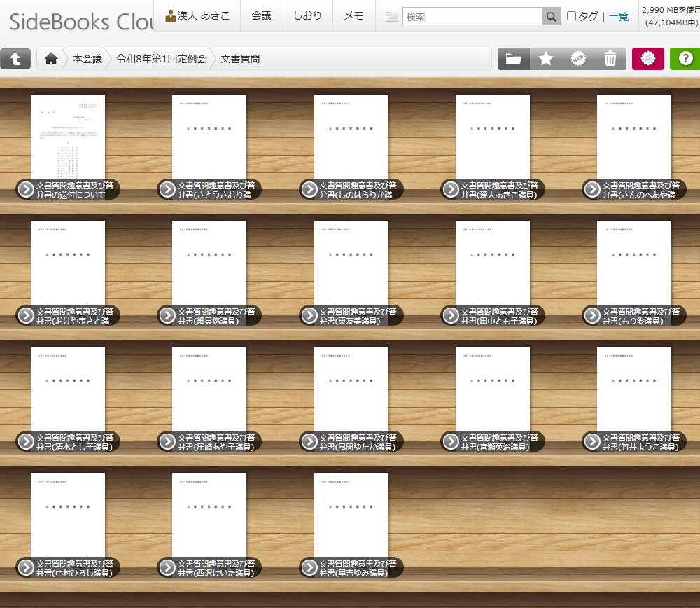
Task: Open the しおり menu tab
Action: pyautogui.click(x=307, y=15)
